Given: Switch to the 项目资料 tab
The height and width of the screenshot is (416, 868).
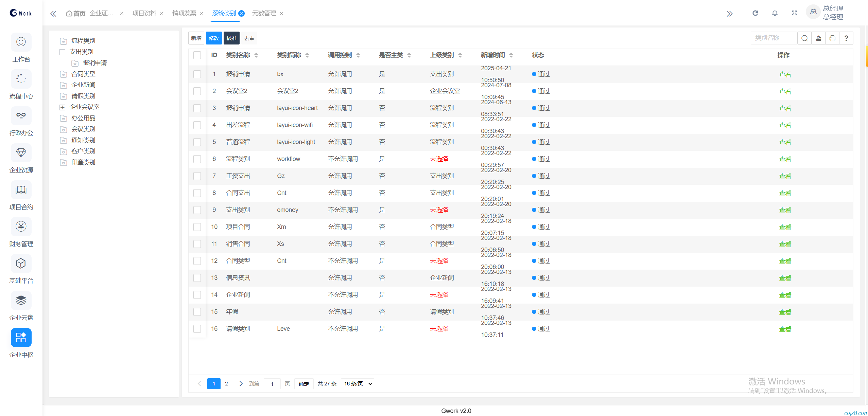Looking at the screenshot, I should click(144, 13).
